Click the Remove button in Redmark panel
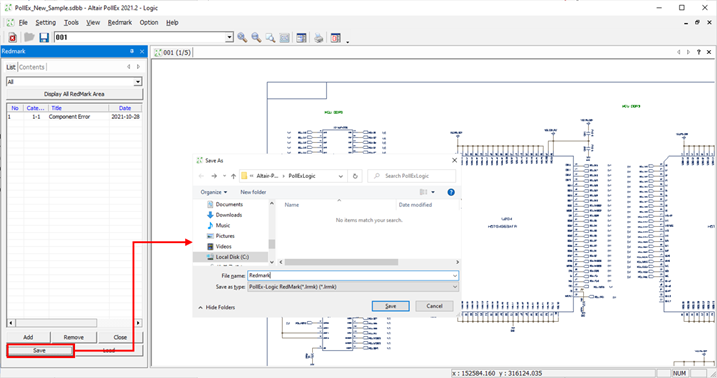This screenshot has height=378, width=717. [x=74, y=337]
